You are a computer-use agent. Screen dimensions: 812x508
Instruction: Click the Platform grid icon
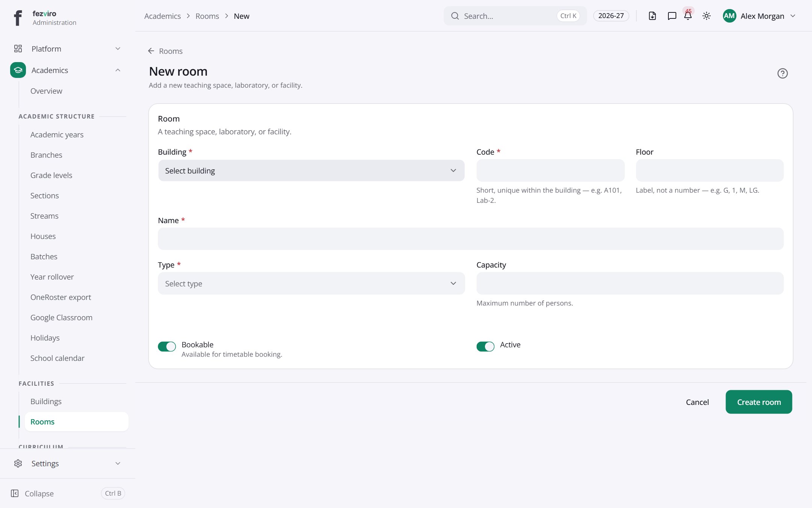pos(18,49)
